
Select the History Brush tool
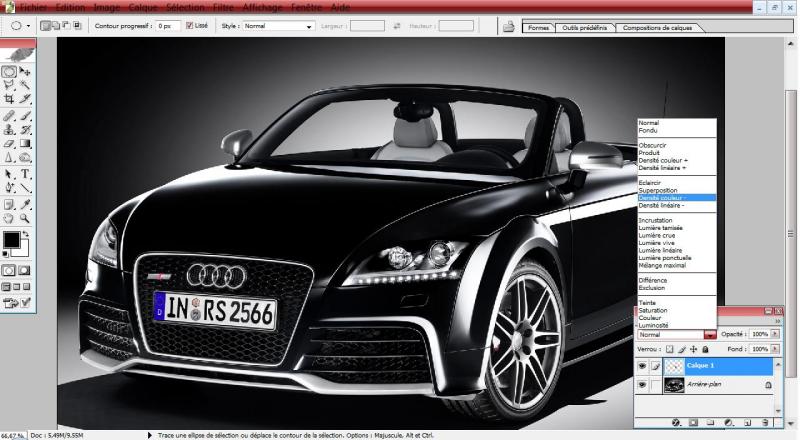coord(25,130)
